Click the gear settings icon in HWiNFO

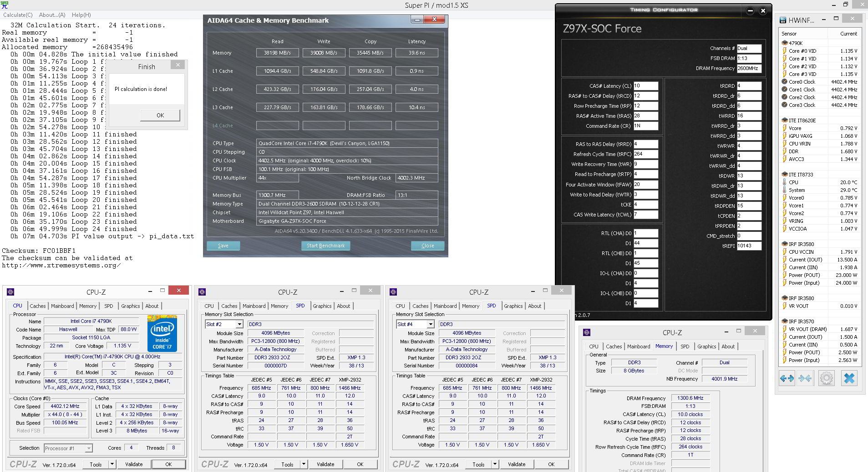coord(827,378)
